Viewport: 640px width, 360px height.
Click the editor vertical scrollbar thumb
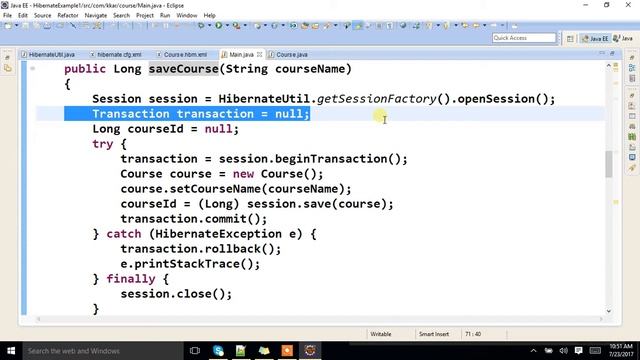(609, 164)
